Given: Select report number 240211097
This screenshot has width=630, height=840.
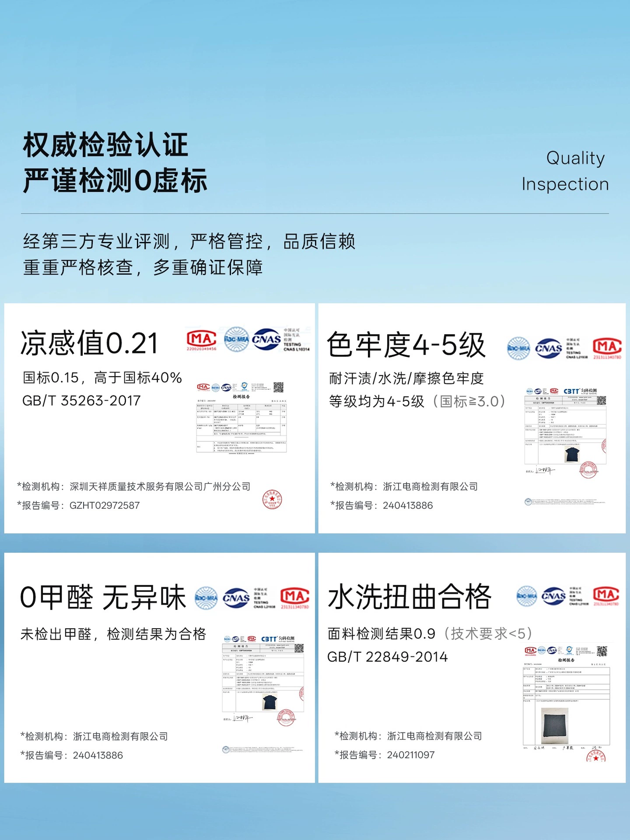Looking at the screenshot, I should (x=411, y=755).
